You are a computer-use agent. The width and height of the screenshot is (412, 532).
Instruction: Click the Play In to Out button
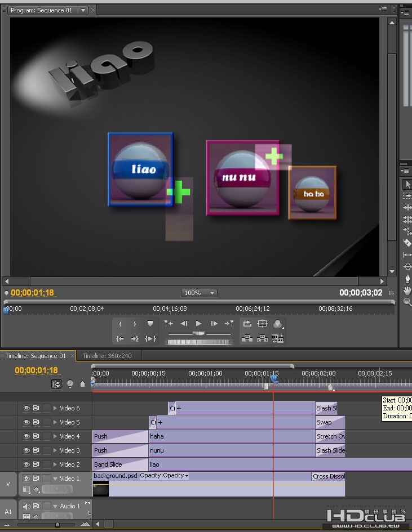150,338
